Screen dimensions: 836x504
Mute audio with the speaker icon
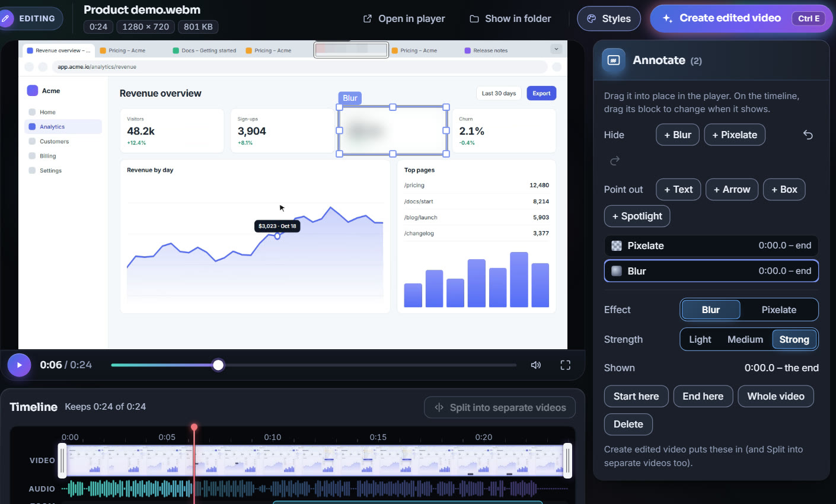tap(536, 365)
